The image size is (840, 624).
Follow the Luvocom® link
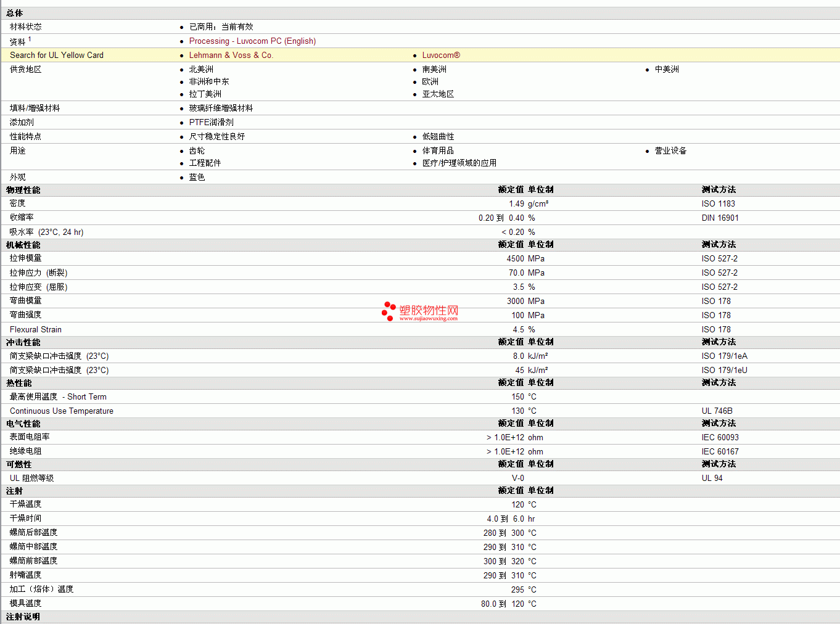tap(441, 55)
